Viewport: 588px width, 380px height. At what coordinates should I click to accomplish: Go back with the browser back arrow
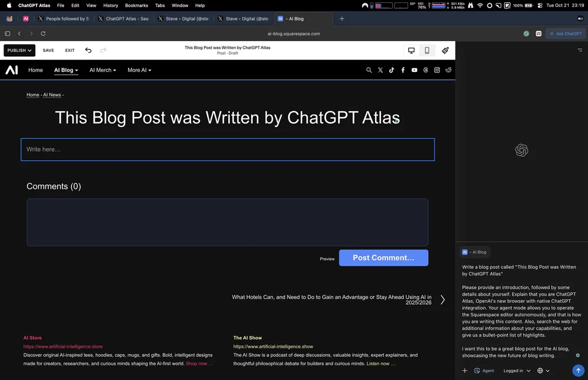tap(19, 34)
